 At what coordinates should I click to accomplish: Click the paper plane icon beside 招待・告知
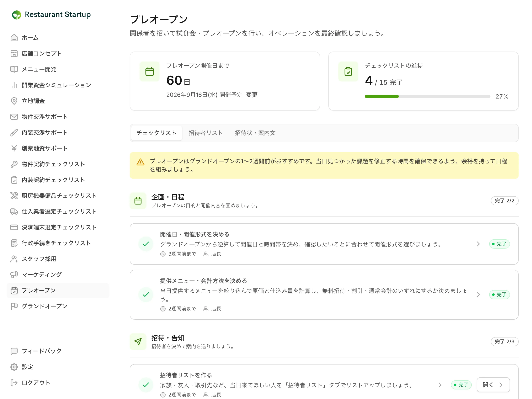tap(138, 341)
